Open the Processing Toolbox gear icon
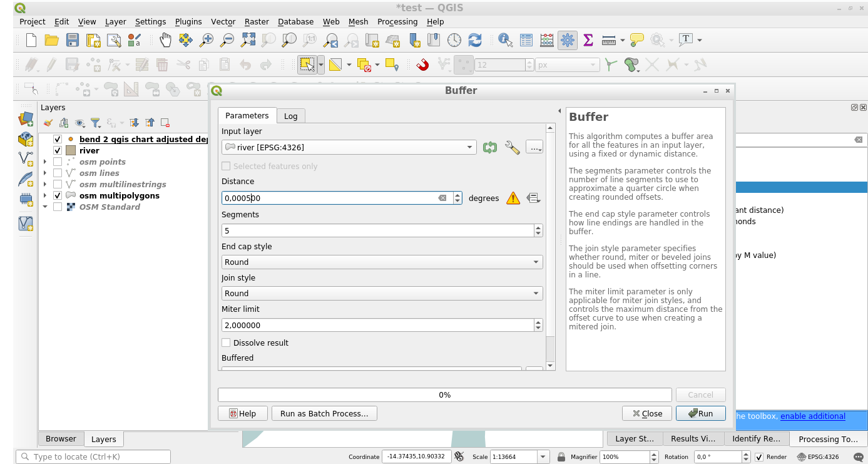The height and width of the screenshot is (464, 868). coord(568,40)
